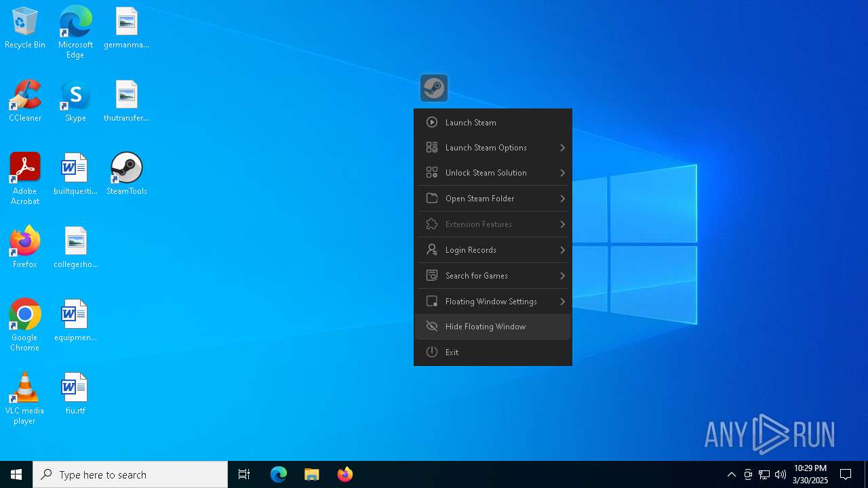This screenshot has height=488, width=868.
Task: Choose the Unlock Steam Solution entry
Action: (x=493, y=173)
